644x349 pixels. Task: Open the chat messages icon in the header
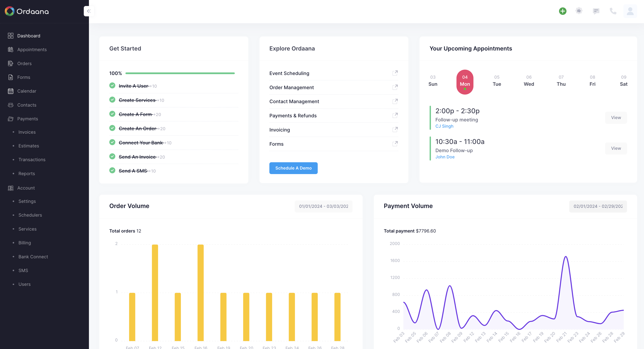click(596, 11)
